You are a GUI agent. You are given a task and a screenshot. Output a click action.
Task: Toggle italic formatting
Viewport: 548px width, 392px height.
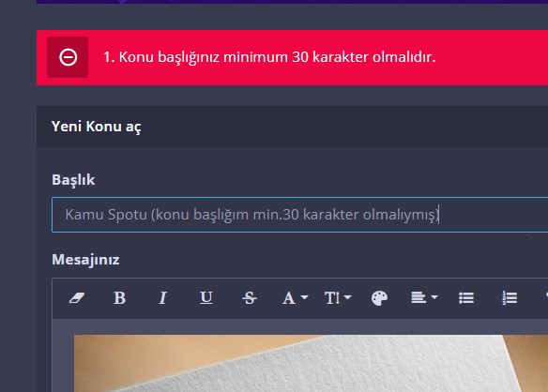(162, 298)
